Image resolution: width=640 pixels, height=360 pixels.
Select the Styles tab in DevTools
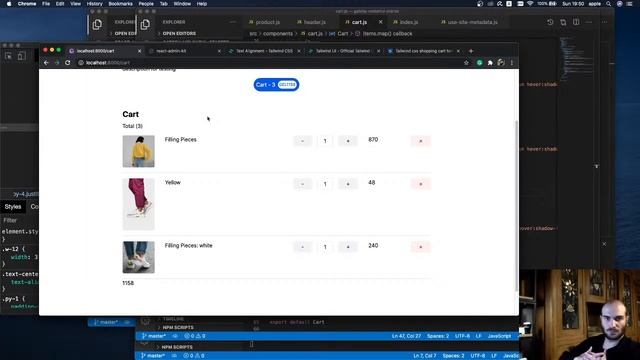[13, 207]
